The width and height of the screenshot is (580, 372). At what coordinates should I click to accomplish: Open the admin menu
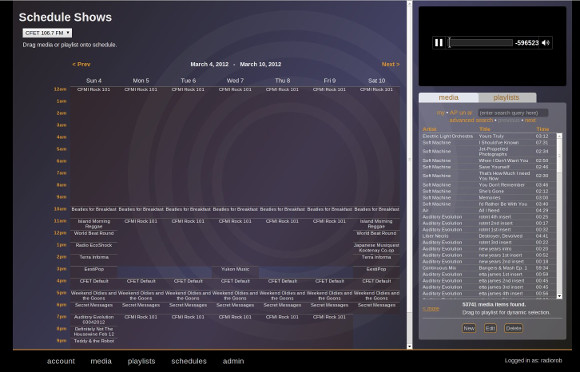[x=233, y=361]
